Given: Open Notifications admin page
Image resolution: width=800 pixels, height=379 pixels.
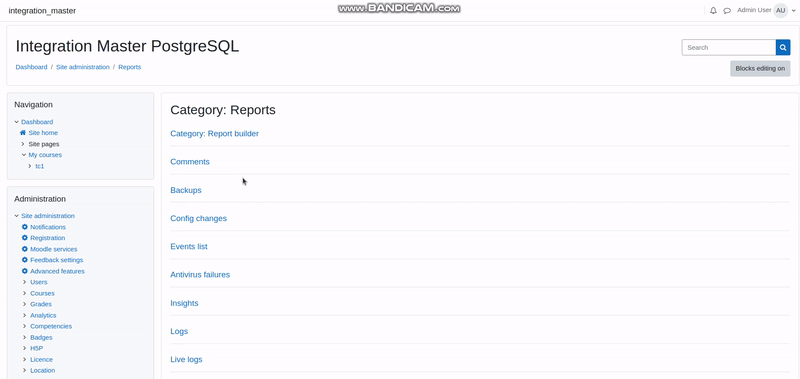Looking at the screenshot, I should click(48, 227).
